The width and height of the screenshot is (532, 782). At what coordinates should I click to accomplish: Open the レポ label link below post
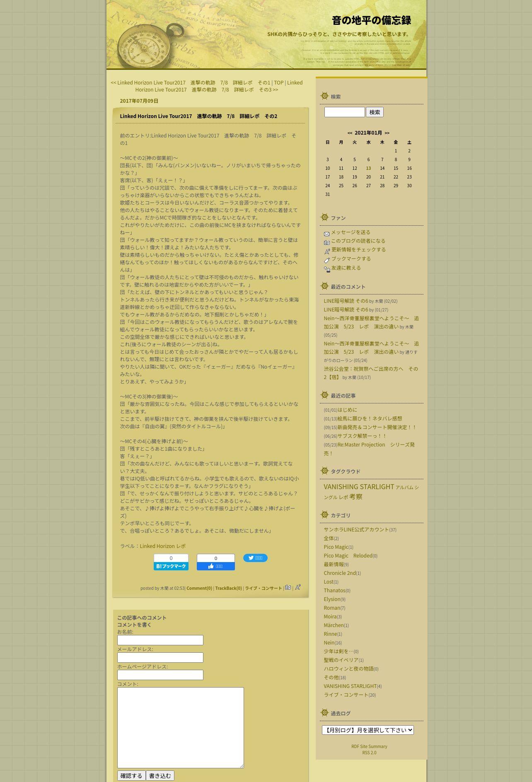pos(181,546)
